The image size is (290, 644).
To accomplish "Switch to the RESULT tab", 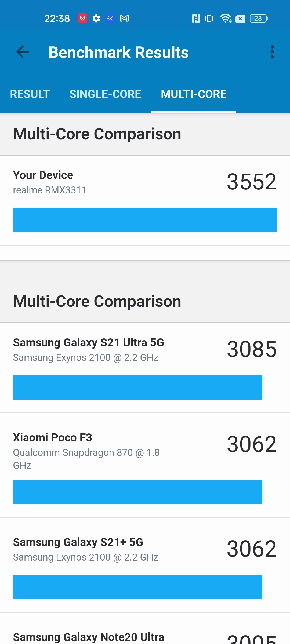I will 30,94.
